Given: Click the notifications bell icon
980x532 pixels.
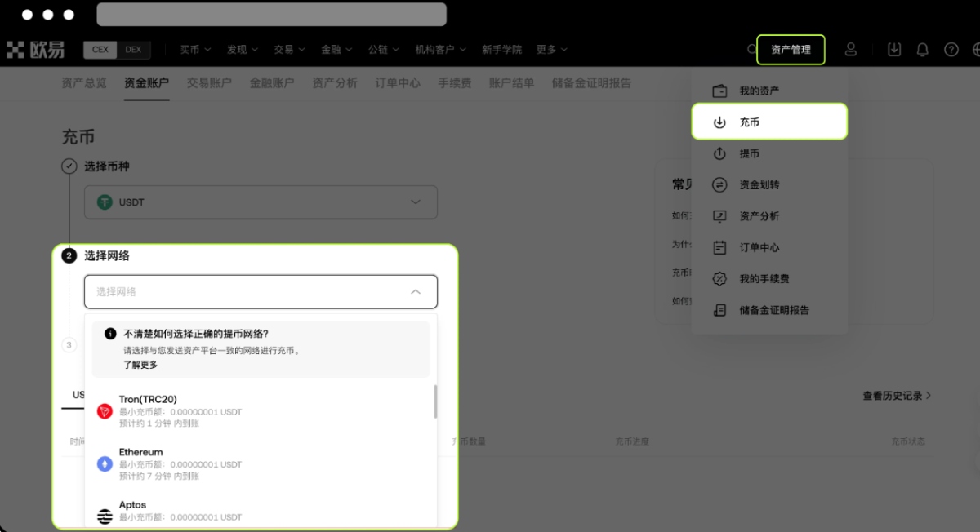Looking at the screenshot, I should pyautogui.click(x=922, y=49).
